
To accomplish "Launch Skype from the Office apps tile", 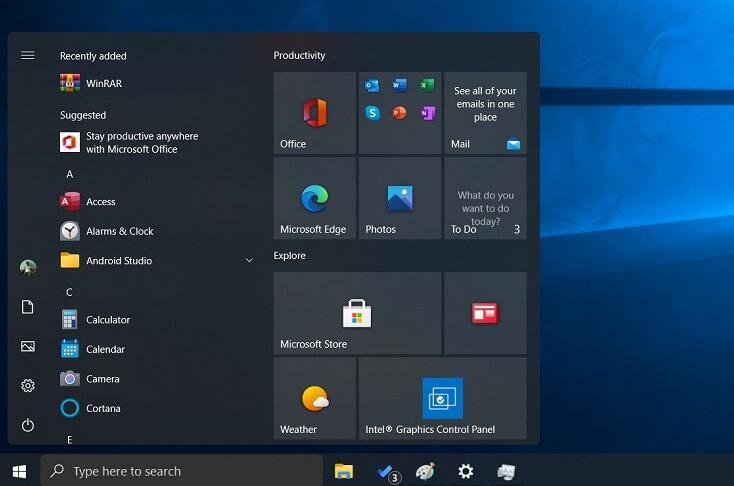I will coord(372,113).
